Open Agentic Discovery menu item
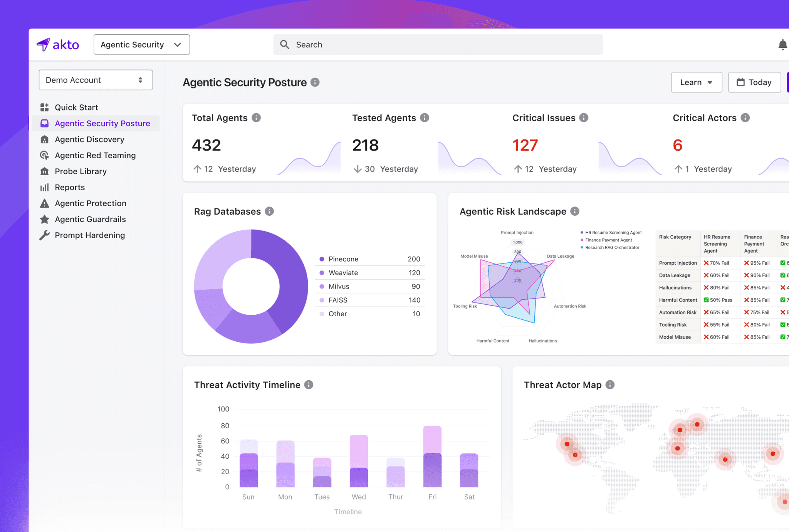789x532 pixels. click(89, 139)
